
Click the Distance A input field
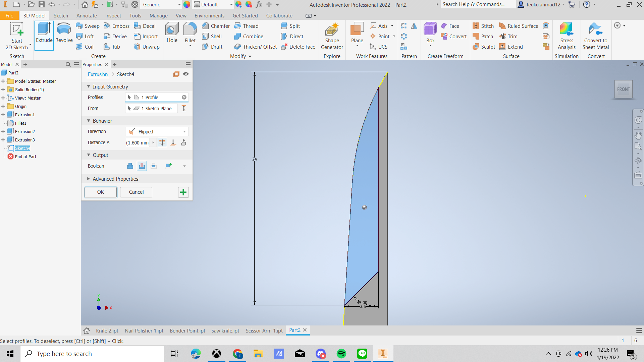click(x=138, y=143)
